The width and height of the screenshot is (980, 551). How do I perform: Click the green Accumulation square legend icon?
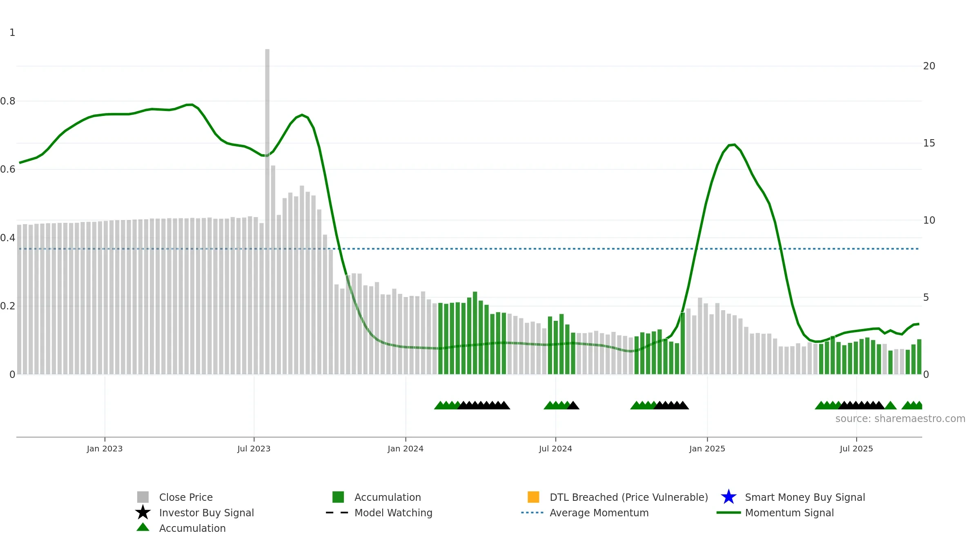[x=338, y=497]
